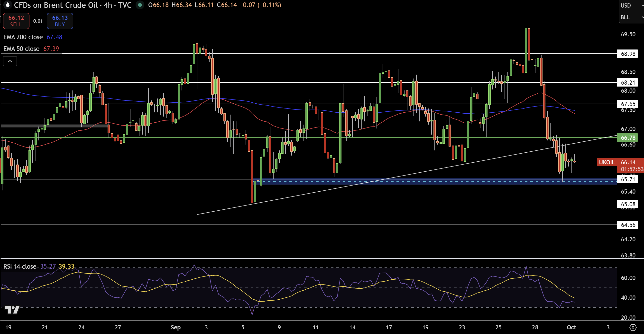Image resolution: width=644 pixels, height=334 pixels.
Task: Click the red UKOIL symbol price tag
Action: 607,162
